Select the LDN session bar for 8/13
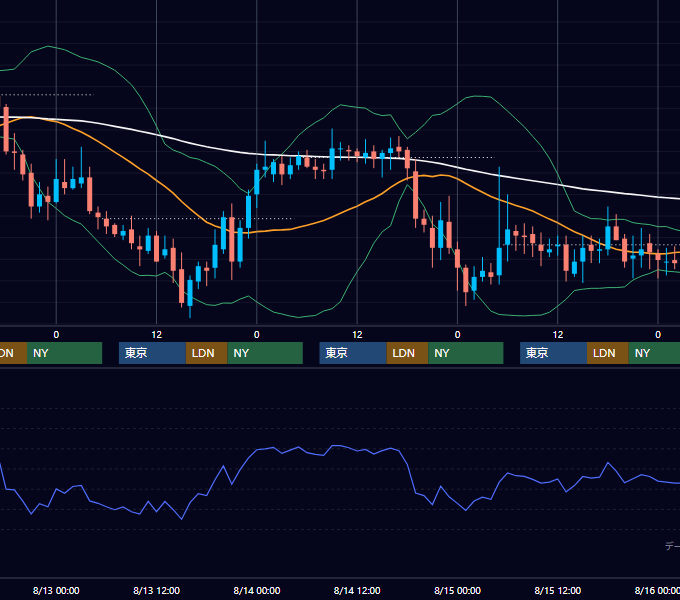680x600 pixels. [x=206, y=353]
